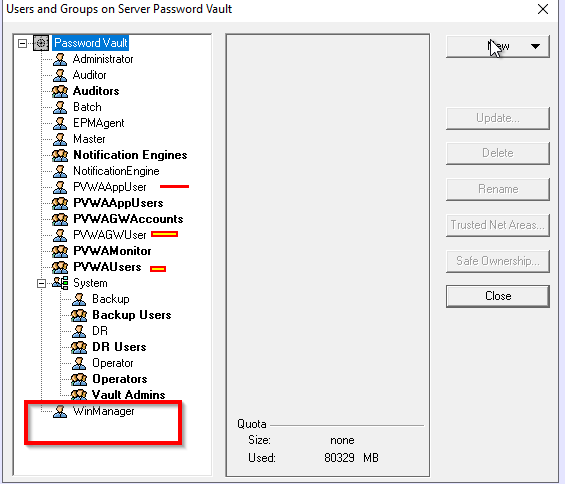This screenshot has height=484, width=565.
Task: Select the PVWAAppUser tree entry
Action: [110, 187]
